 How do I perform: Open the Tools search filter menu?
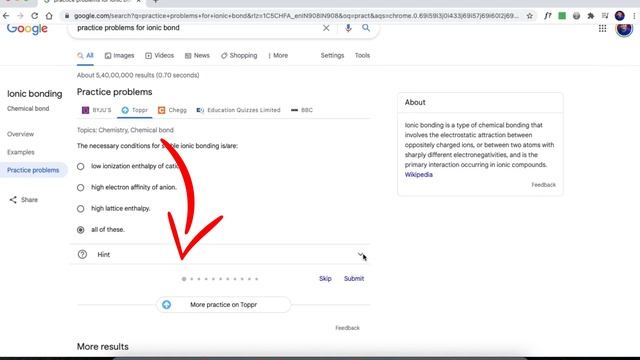(362, 56)
